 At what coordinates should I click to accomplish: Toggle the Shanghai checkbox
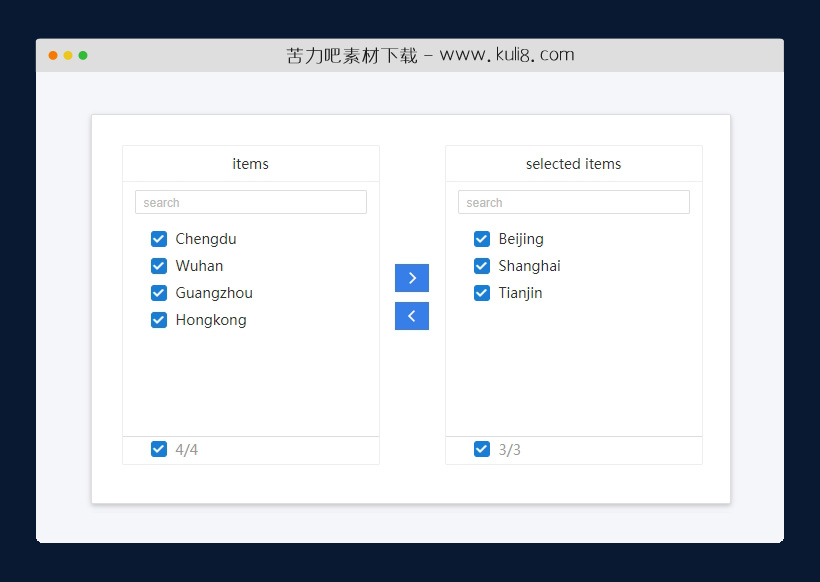coord(481,266)
